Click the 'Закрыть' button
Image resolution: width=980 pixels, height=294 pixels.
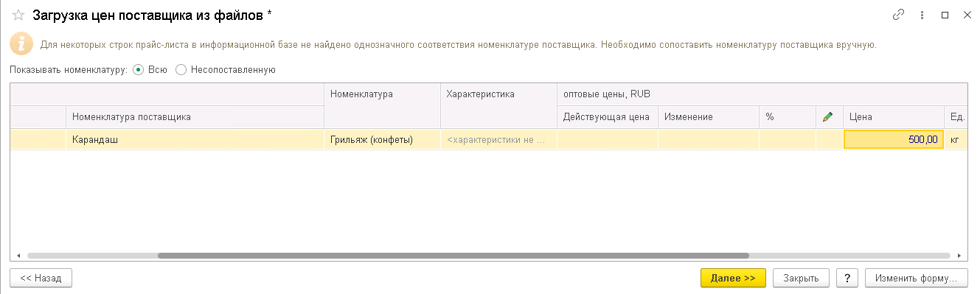tap(801, 278)
